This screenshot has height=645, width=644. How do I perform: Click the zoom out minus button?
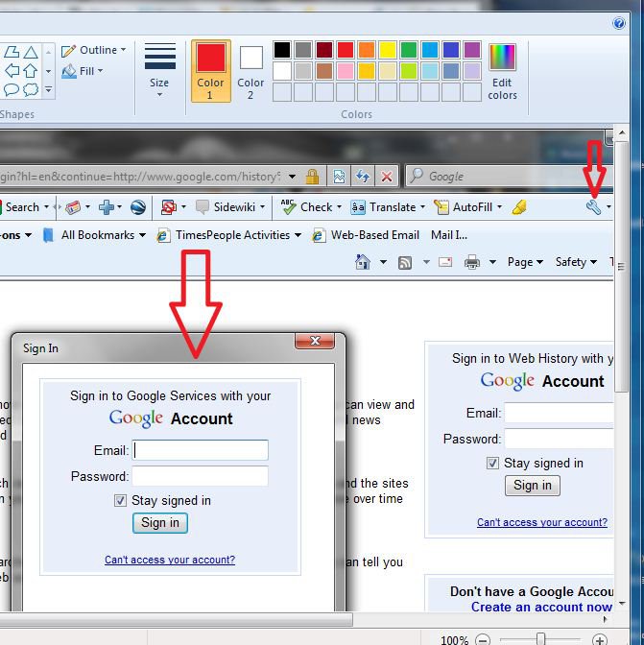pyautogui.click(x=483, y=639)
